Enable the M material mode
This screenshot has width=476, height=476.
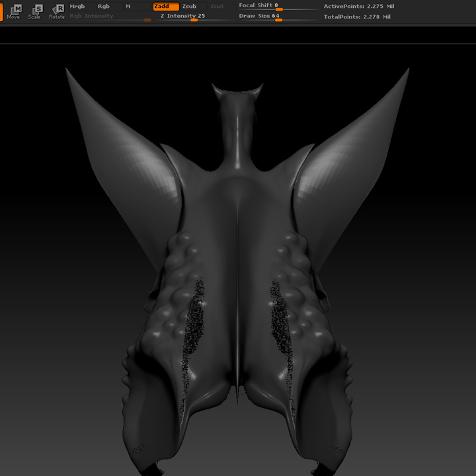138,7
